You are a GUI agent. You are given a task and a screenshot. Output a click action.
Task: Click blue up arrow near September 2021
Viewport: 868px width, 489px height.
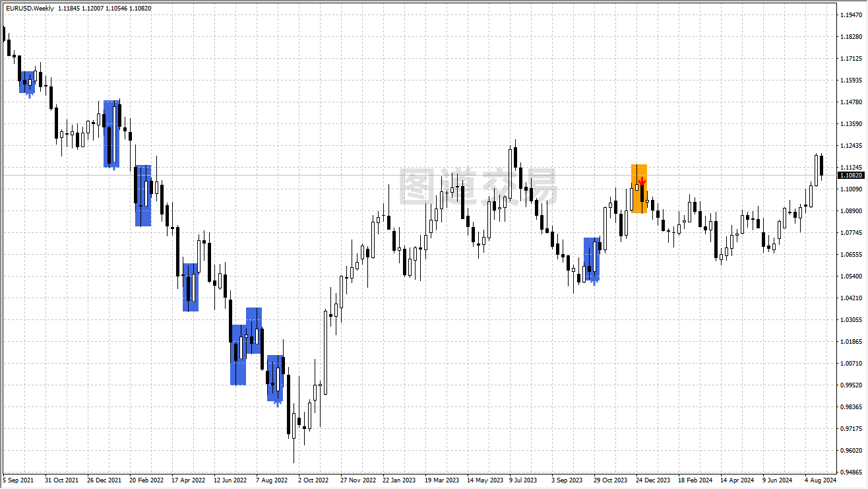(x=29, y=94)
